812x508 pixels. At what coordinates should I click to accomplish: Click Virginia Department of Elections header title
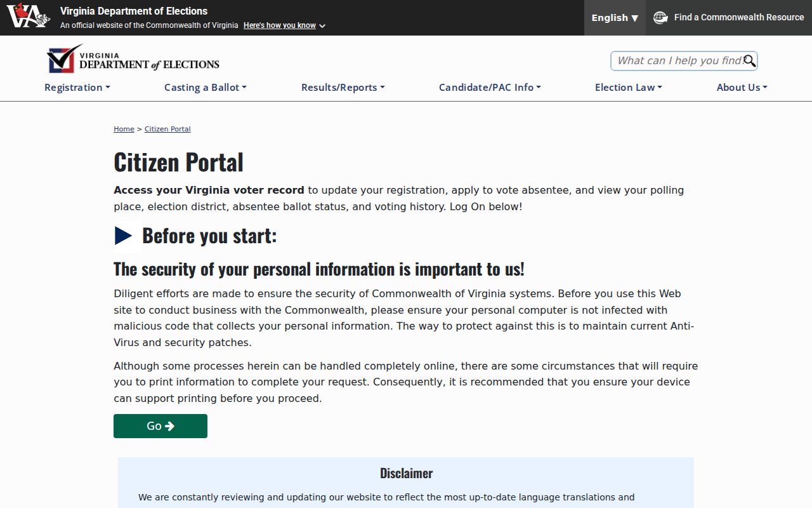coord(134,11)
